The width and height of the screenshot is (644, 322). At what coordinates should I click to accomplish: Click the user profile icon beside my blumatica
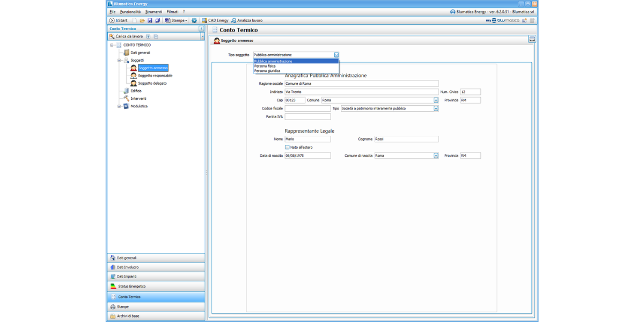pos(524,20)
